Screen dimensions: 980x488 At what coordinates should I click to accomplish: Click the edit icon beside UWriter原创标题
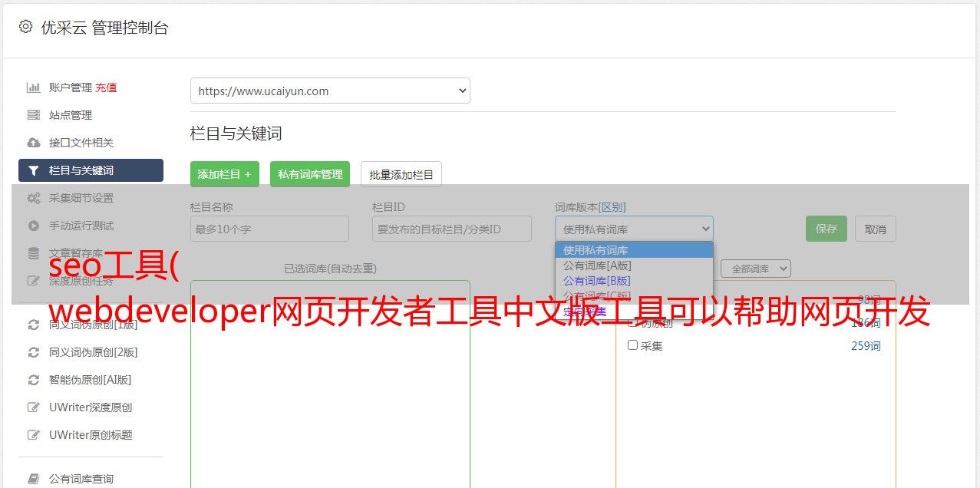point(33,435)
